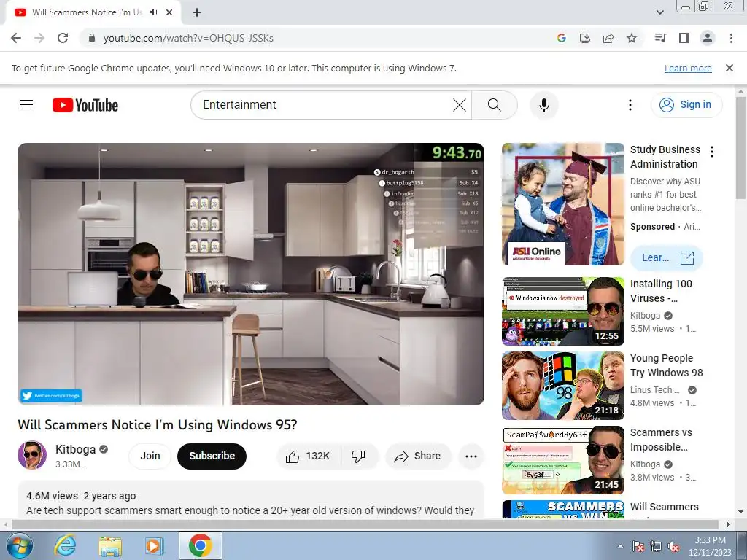Screen dimensions: 747x560
Task: Click the ad Learn more button
Action: point(667,257)
